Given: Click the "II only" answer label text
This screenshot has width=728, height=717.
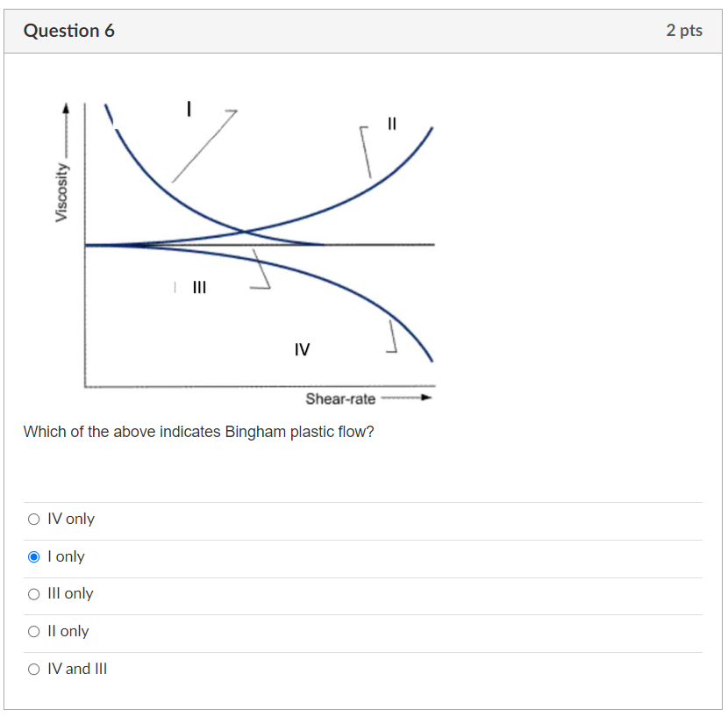Looking at the screenshot, I should [68, 631].
